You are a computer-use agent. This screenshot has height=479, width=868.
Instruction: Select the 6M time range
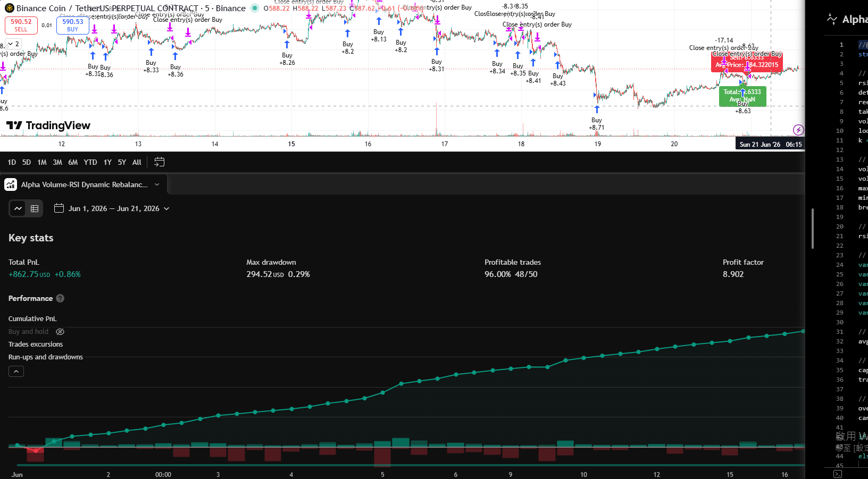(73, 162)
